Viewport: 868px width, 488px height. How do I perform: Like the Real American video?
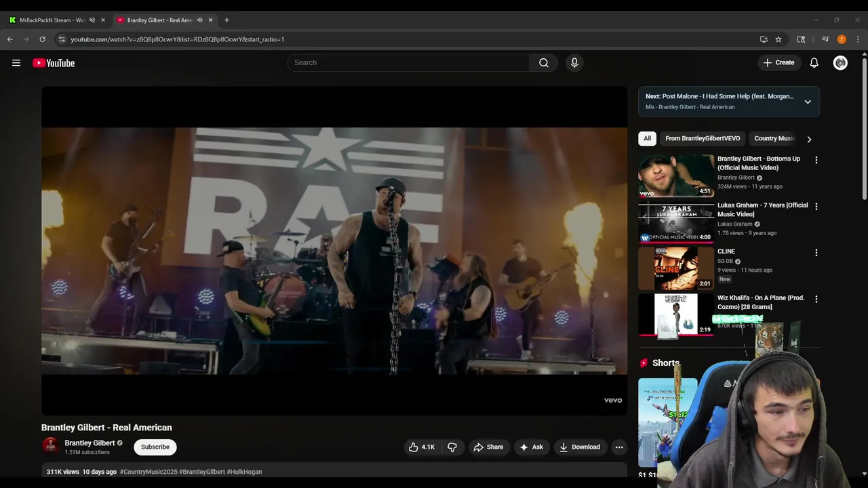[421, 447]
